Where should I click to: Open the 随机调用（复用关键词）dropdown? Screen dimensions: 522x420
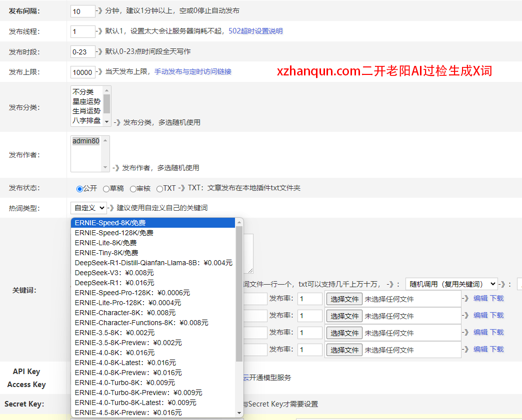[x=451, y=284]
